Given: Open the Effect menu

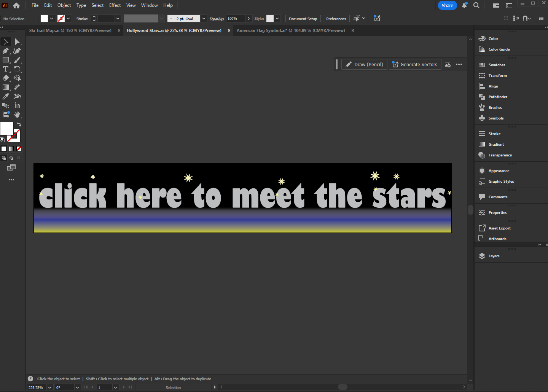Looking at the screenshot, I should (x=115, y=5).
